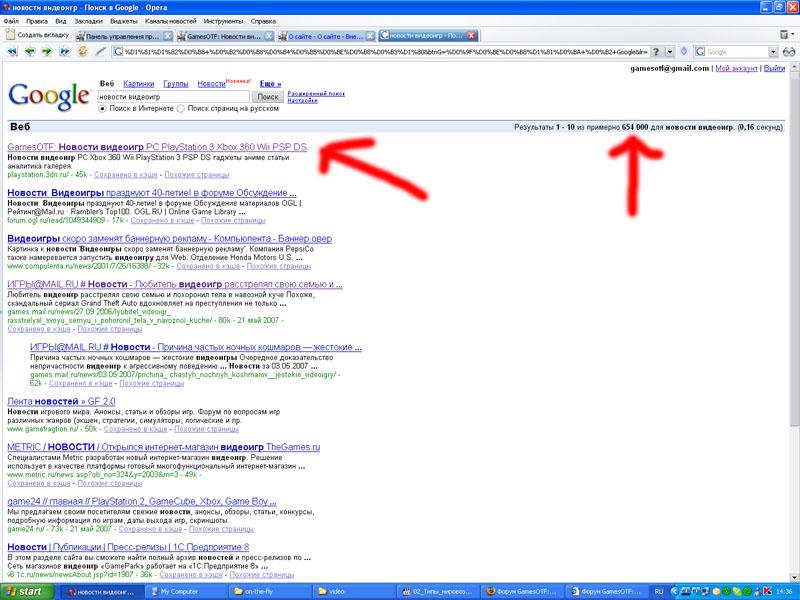Screen dimensions: 800x600
Task: Click the Google query field 'новости видеоигр'
Action: (x=173, y=96)
